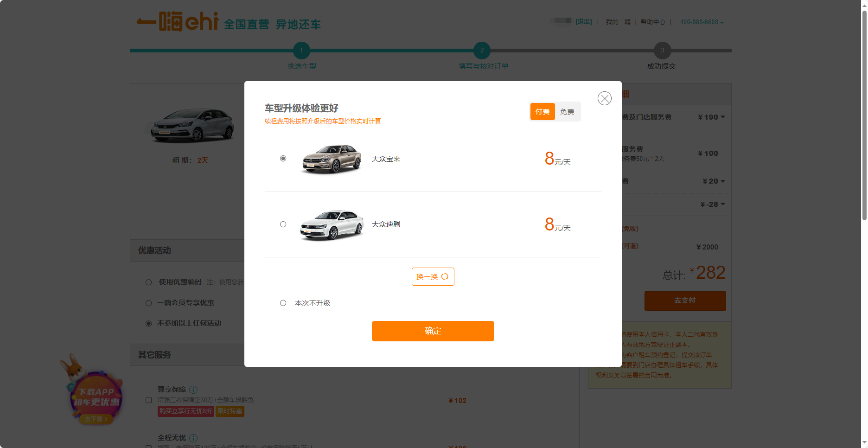The width and height of the screenshot is (868, 448).
Task: Expand the ¥190 fee details arrow
Action: pos(723,117)
